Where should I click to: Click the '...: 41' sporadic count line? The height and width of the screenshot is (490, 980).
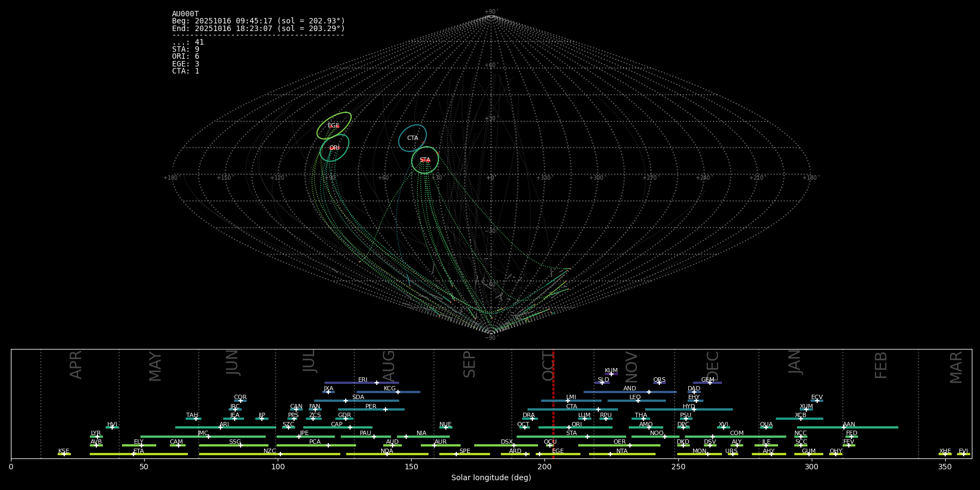[x=188, y=42]
